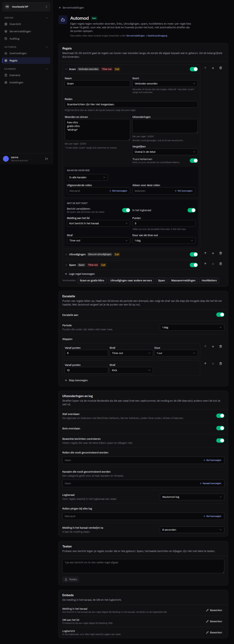The image size is (234, 644).
Task: Open Vergelijken dropdown Overal in de tekst
Action: click(165, 152)
